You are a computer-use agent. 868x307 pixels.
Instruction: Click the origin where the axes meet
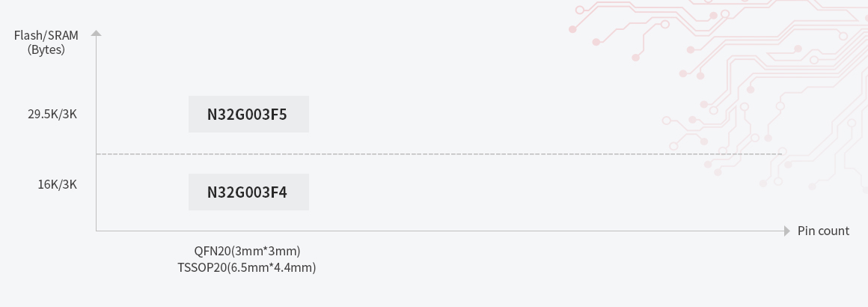coord(96,231)
